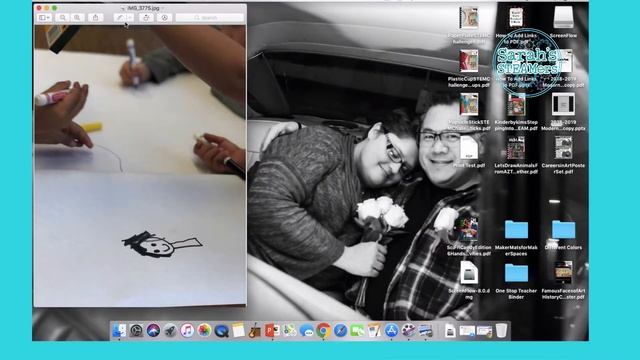The image size is (640, 360).
Task: Open iTunes from the Dock
Action: coord(187,330)
